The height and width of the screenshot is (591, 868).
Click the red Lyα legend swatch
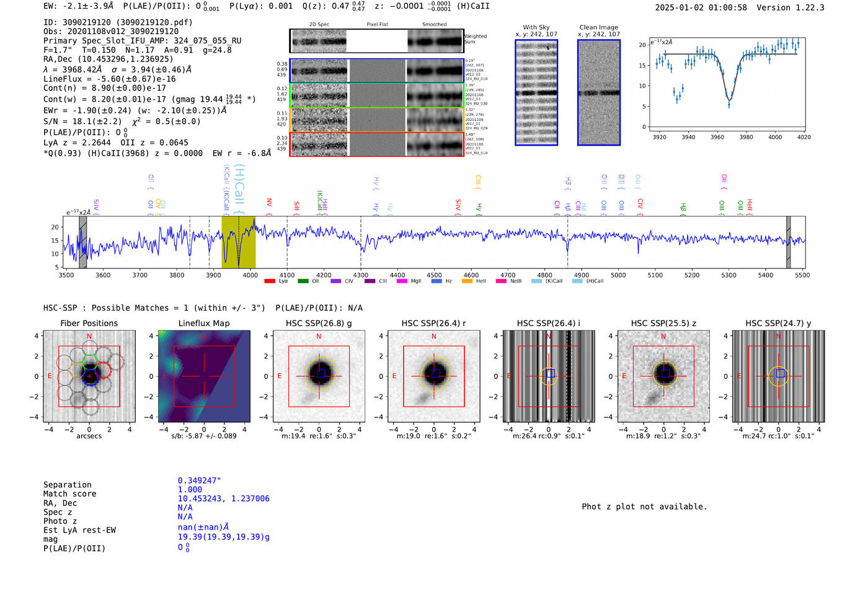click(270, 281)
